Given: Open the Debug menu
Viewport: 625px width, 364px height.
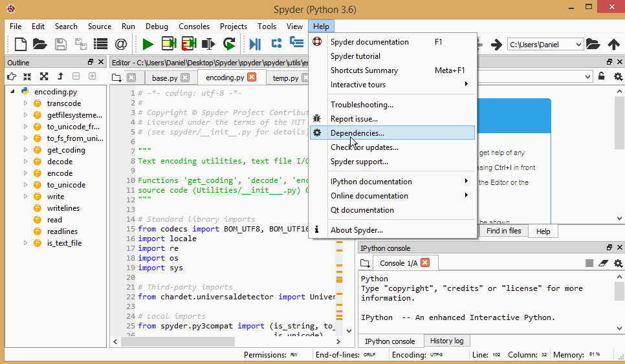Looking at the screenshot, I should 157,27.
